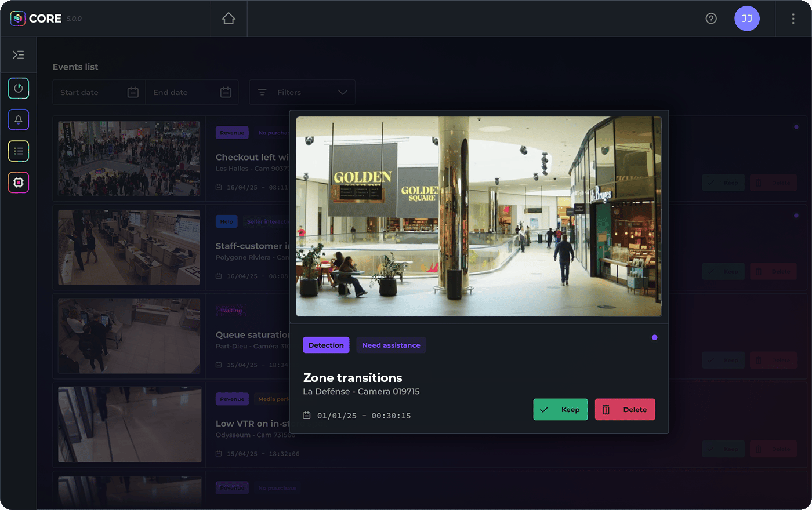Open the JJ user avatar menu
812x510 pixels.
(x=747, y=19)
